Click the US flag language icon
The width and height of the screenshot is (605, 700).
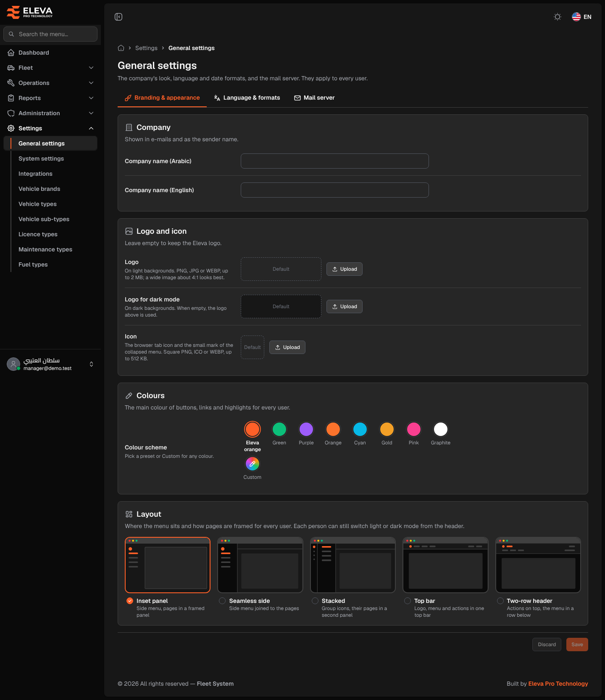tap(576, 17)
